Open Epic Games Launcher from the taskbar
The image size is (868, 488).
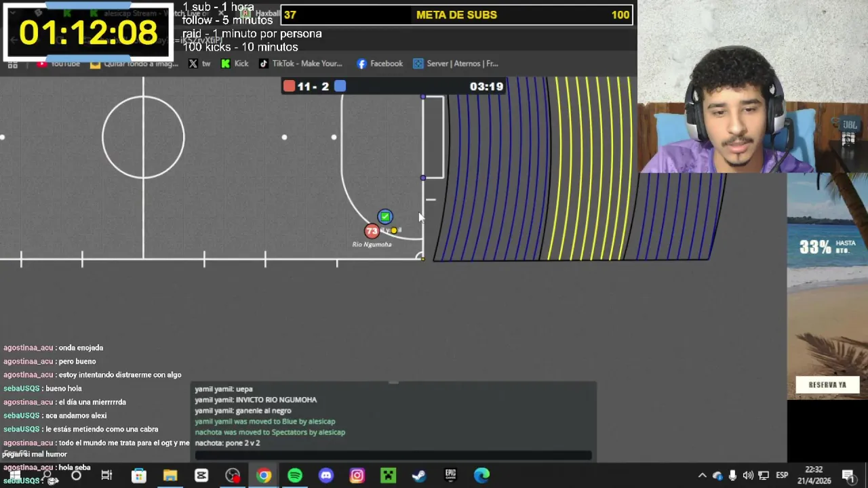pyautogui.click(x=450, y=476)
